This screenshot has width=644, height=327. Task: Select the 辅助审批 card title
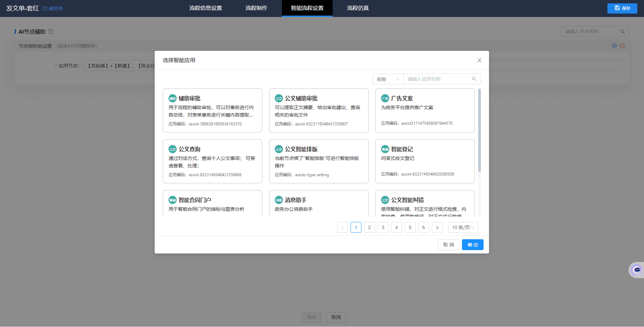(190, 98)
